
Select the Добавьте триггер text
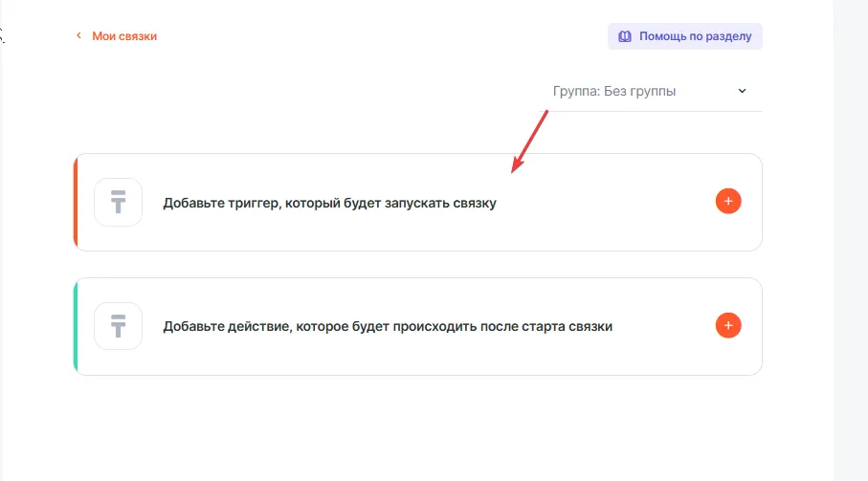(x=329, y=203)
